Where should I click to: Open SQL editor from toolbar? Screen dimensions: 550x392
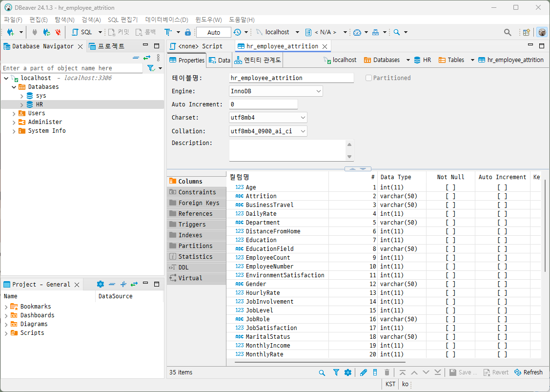tap(81, 32)
